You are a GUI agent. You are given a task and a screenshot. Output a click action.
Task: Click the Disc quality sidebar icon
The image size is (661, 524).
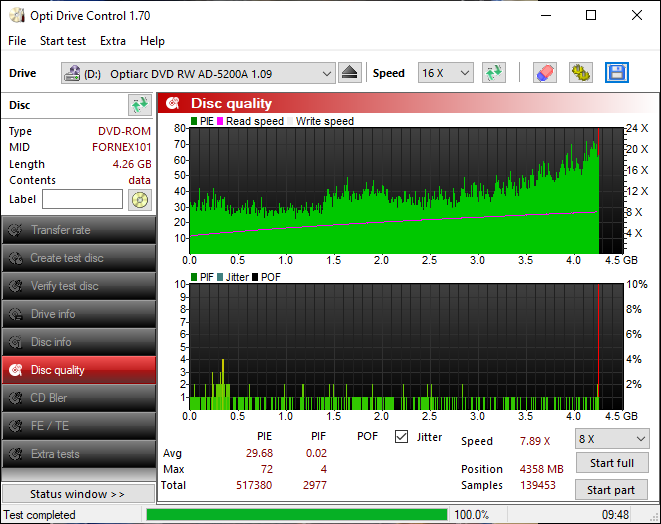click(x=16, y=370)
